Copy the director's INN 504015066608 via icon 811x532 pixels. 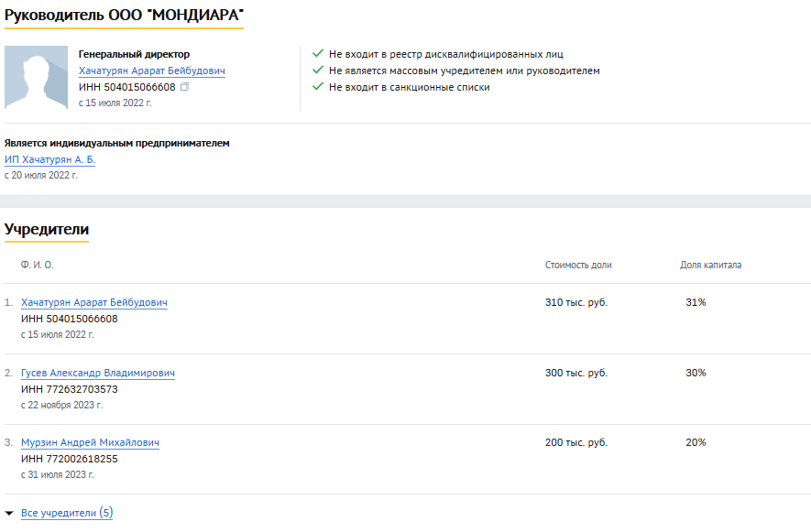(184, 87)
